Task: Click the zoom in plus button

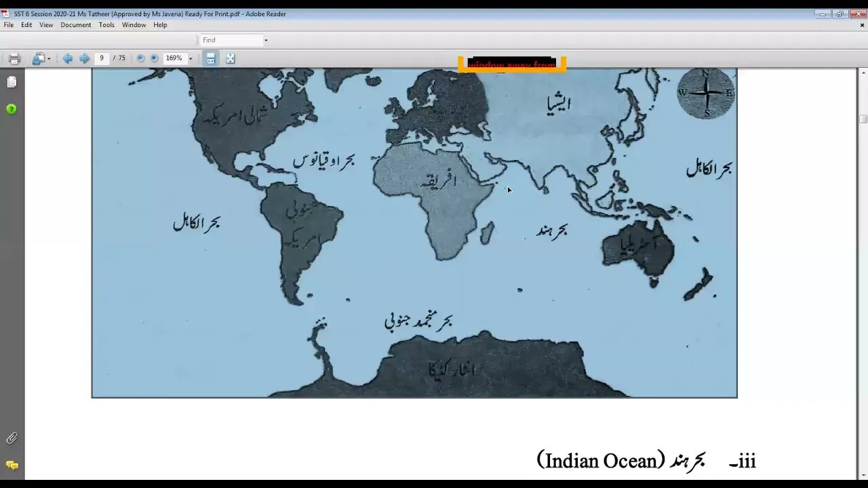Action: coord(154,58)
